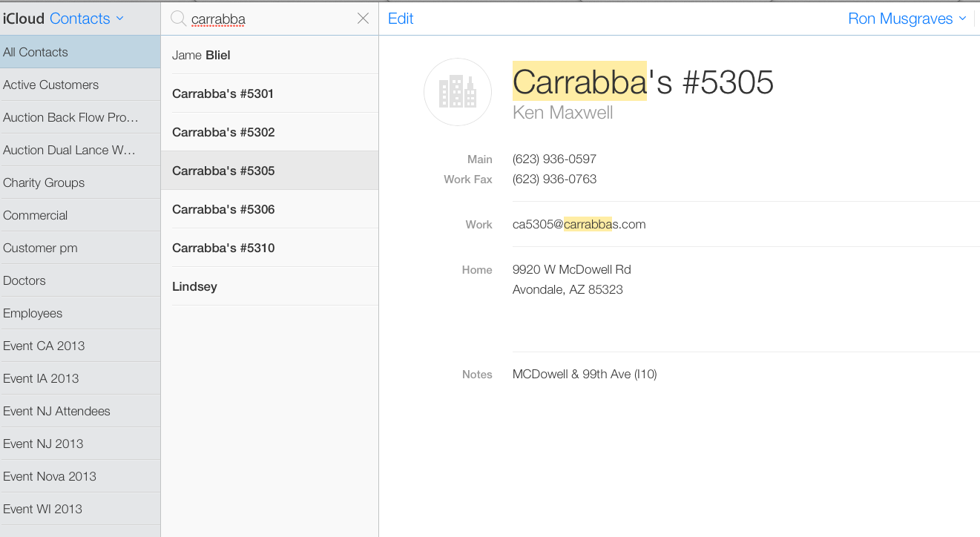980x537 pixels.
Task: Open contact Carrabba's #5302
Action: [270, 132]
